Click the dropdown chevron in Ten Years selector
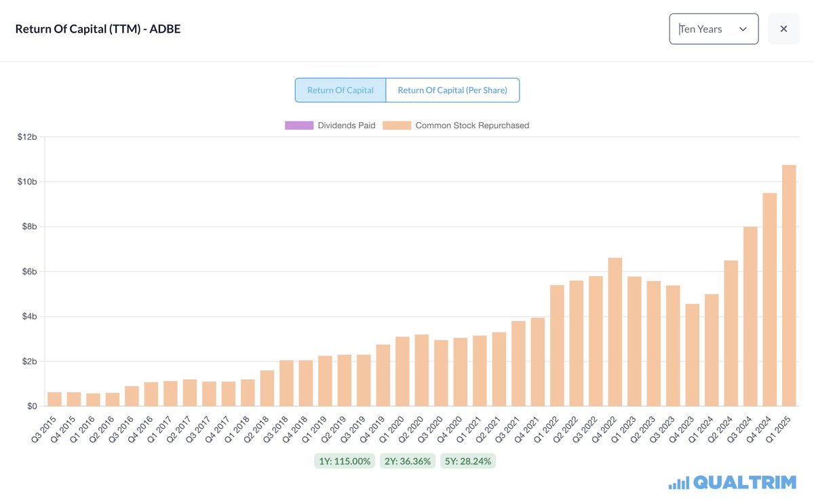Screen dimensions: 814x504 coord(743,29)
